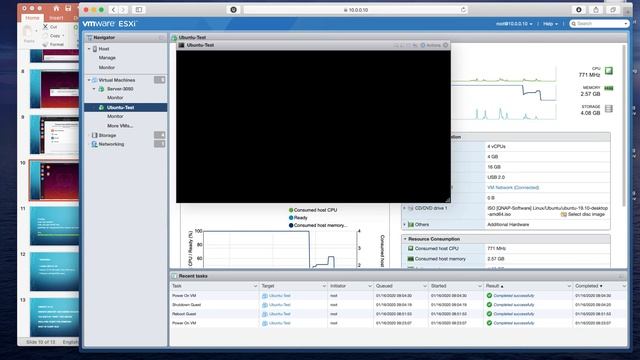
Task: Click Cut in PowerPoint ribbon
Action: click(50, 27)
